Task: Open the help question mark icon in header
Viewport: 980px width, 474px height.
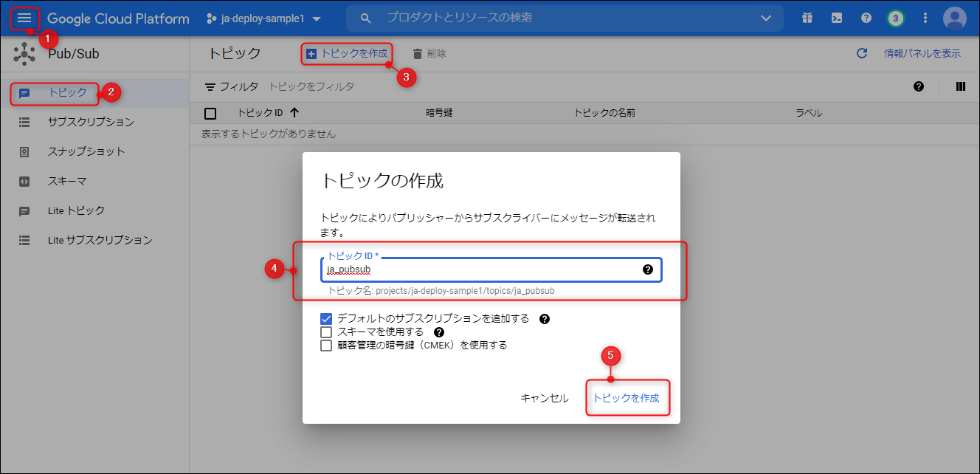Action: click(x=866, y=18)
